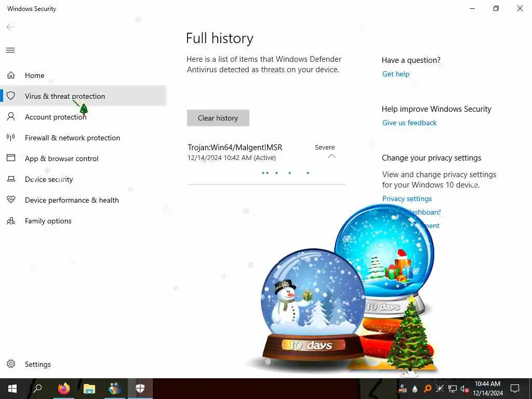
Task: Click the Home house icon
Action: coord(11,75)
